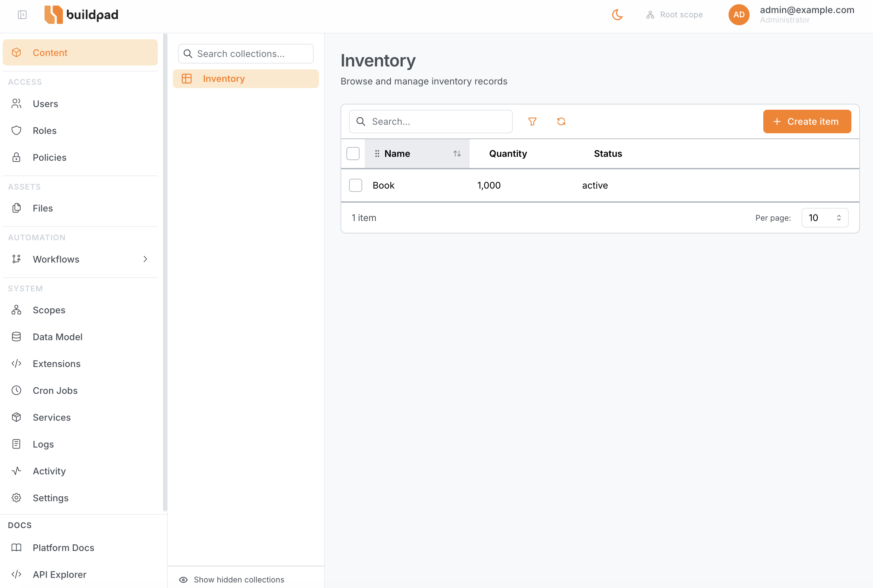873x588 pixels.
Task: Collapse the sidebar with the panel icon
Action: [22, 15]
